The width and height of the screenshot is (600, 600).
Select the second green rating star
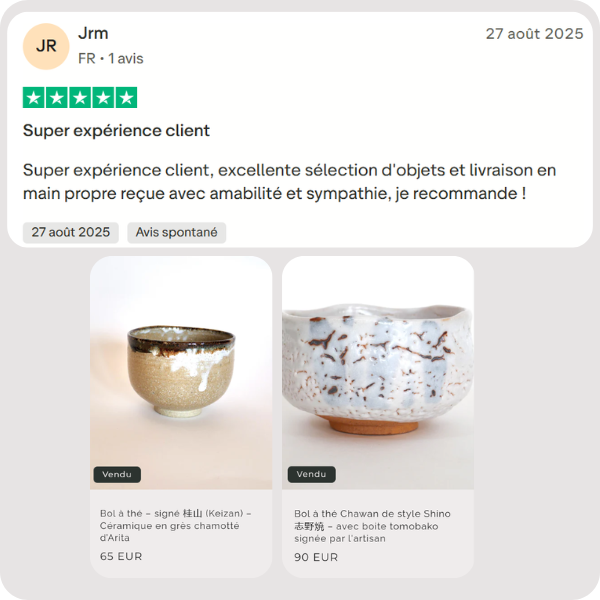pos(57,98)
